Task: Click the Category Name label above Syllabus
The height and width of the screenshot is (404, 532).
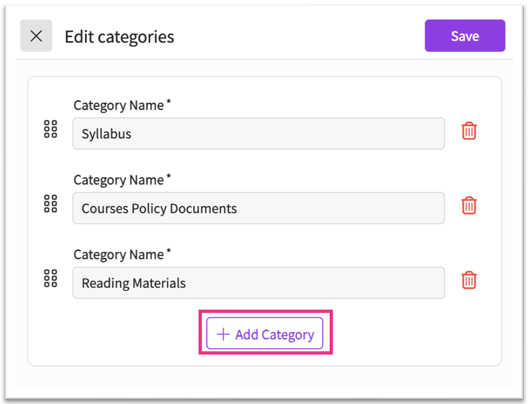Action: [x=118, y=105]
